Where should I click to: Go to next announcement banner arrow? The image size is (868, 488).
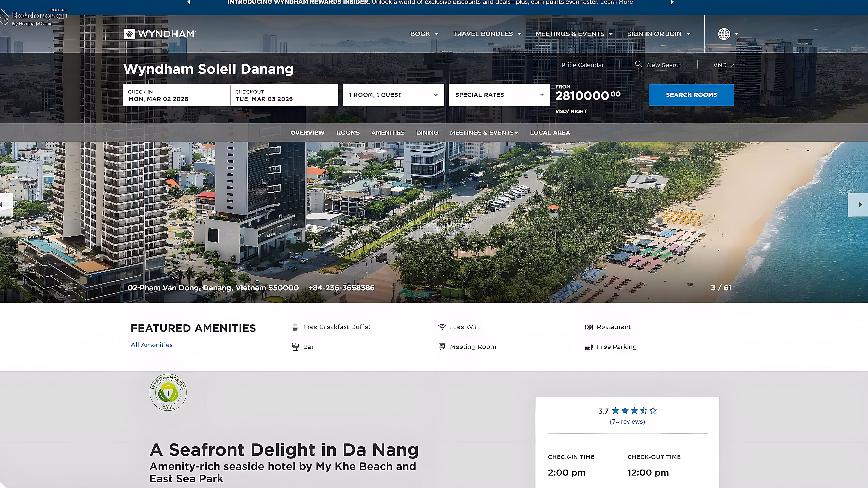tap(672, 2)
